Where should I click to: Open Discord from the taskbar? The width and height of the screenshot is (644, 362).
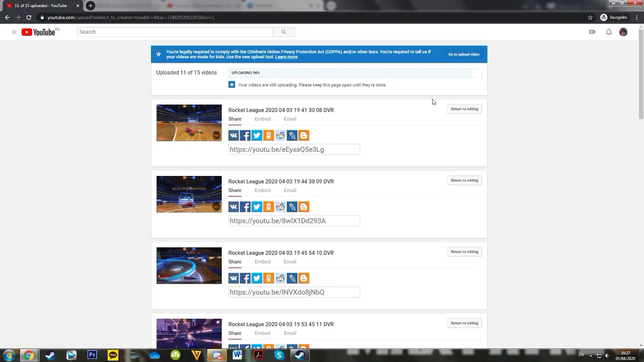[217, 355]
